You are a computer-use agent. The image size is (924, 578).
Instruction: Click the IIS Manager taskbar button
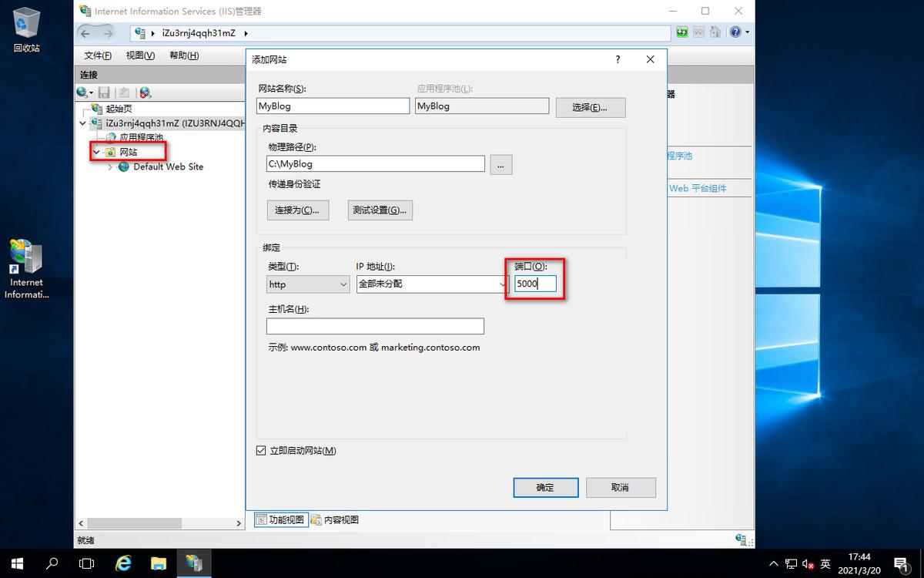[194, 563]
